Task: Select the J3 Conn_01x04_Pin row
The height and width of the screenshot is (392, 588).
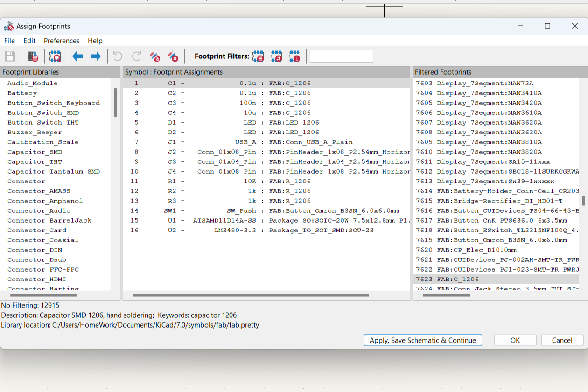Action: tap(266, 161)
